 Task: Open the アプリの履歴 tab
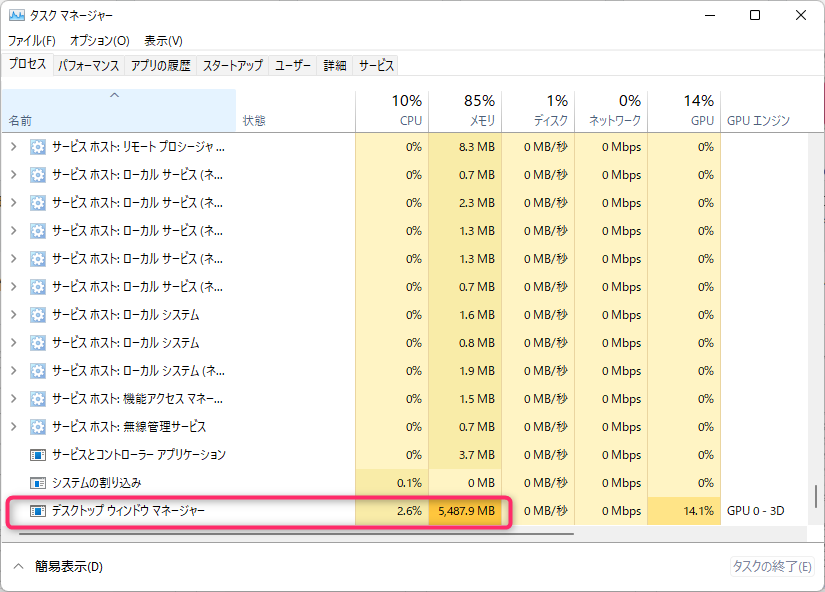point(160,66)
